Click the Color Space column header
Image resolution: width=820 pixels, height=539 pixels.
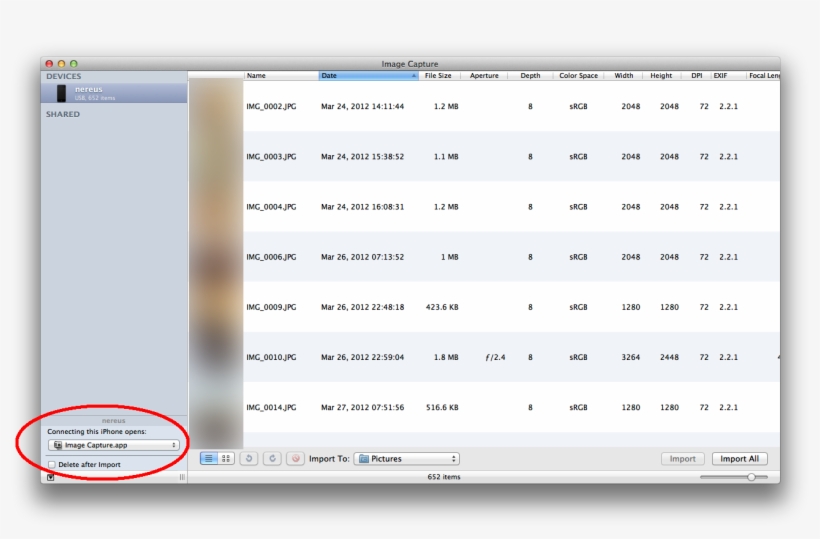click(x=578, y=76)
